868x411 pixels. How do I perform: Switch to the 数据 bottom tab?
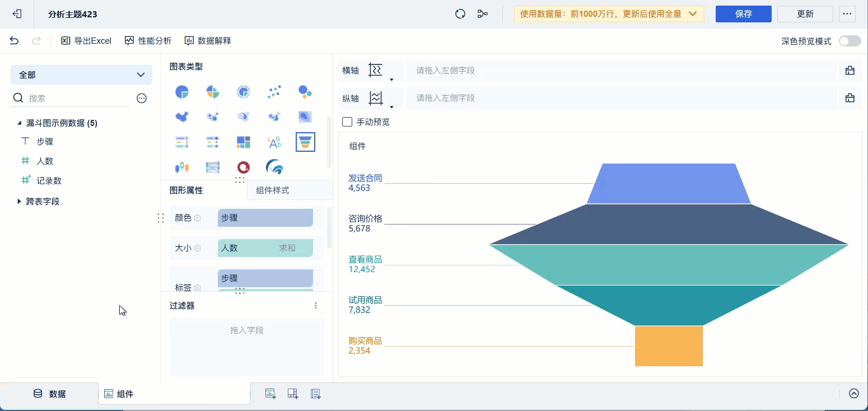(x=50, y=394)
